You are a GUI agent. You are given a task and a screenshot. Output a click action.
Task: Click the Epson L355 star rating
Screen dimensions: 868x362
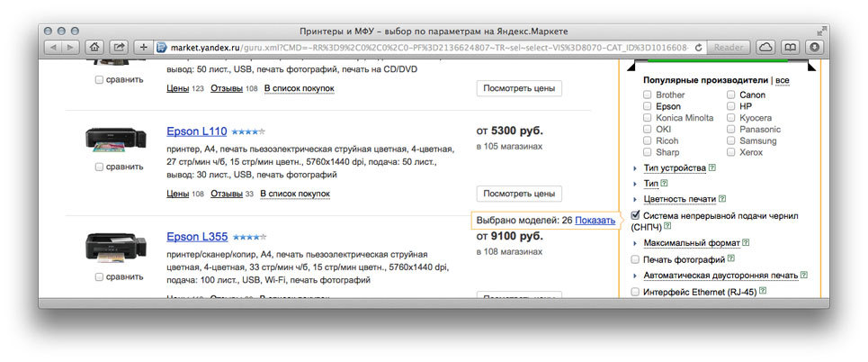(249, 237)
